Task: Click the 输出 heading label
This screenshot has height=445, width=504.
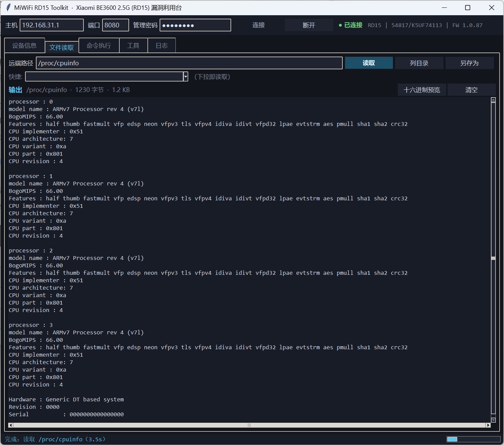Action: click(16, 90)
